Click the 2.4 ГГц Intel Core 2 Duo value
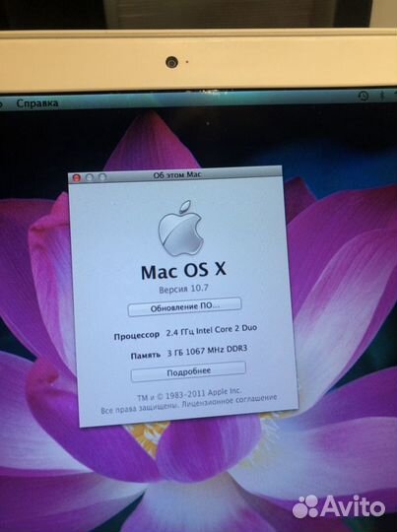The image size is (397, 532). (x=212, y=330)
